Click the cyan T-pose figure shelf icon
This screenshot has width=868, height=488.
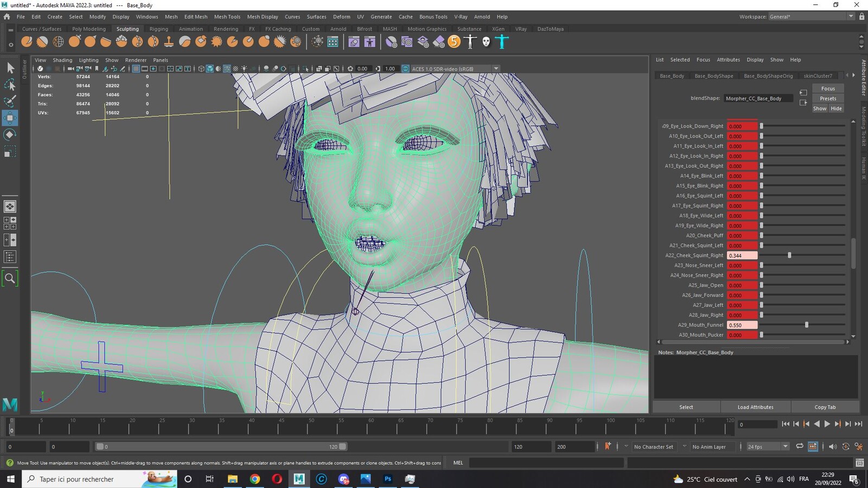pos(502,41)
